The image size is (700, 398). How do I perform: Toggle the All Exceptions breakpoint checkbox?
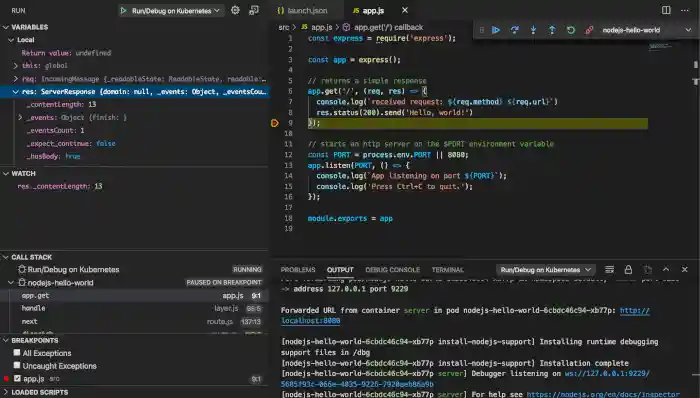[17, 352]
